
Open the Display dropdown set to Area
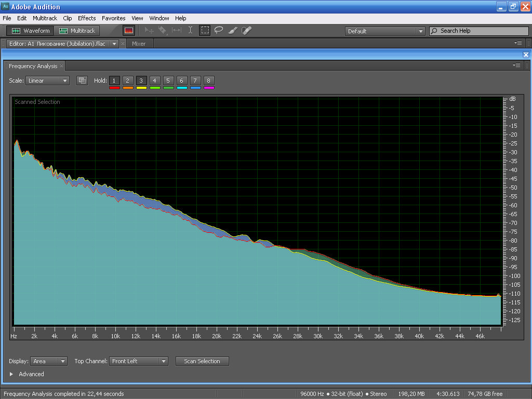point(49,361)
